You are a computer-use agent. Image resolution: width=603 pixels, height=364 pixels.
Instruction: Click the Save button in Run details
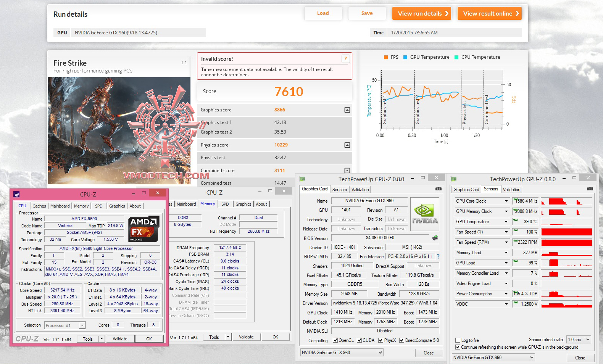click(x=367, y=13)
